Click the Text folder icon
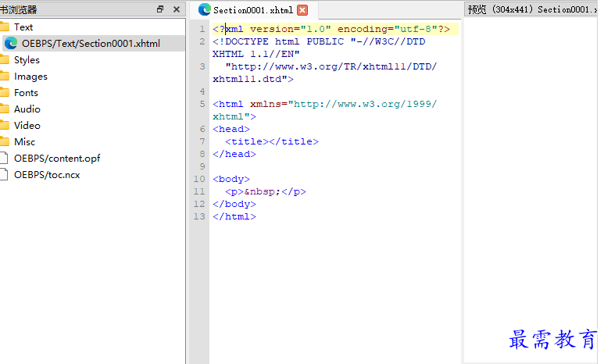This screenshot has height=364, width=604. coord(4,27)
